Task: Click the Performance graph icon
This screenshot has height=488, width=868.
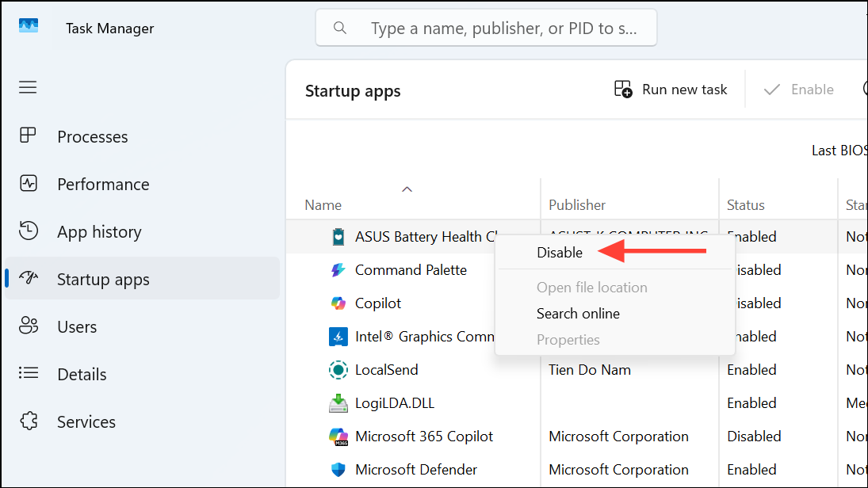Action: coord(29,183)
